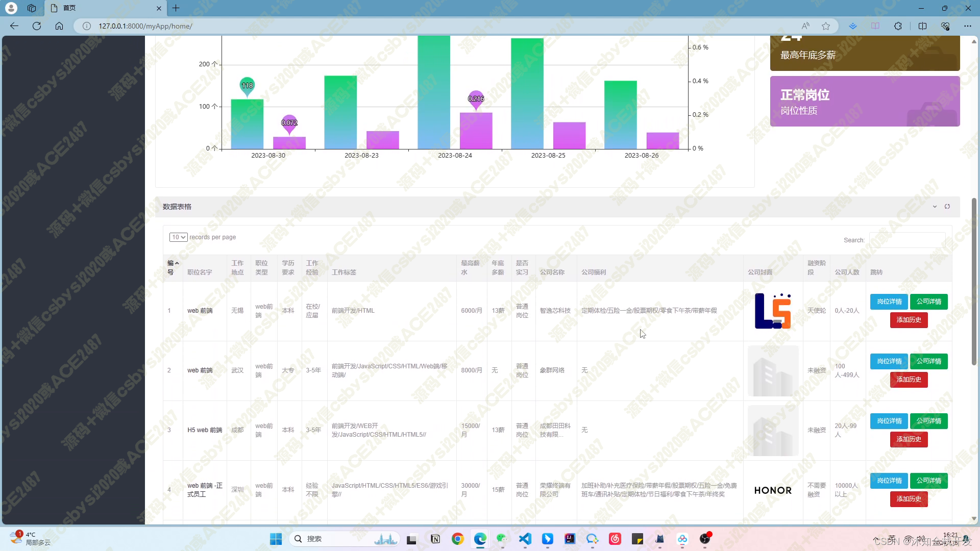Close the 首页 tab
This screenshot has height=551, width=980.
(x=159, y=8)
